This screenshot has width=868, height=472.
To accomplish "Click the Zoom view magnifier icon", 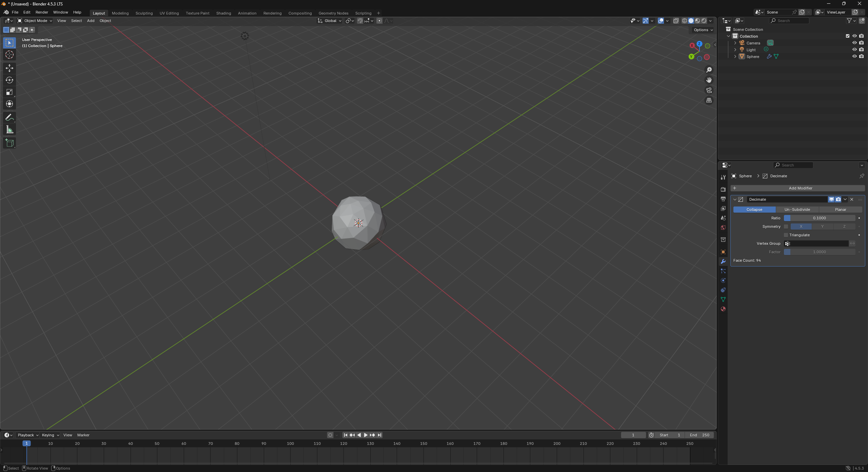I will click(709, 70).
